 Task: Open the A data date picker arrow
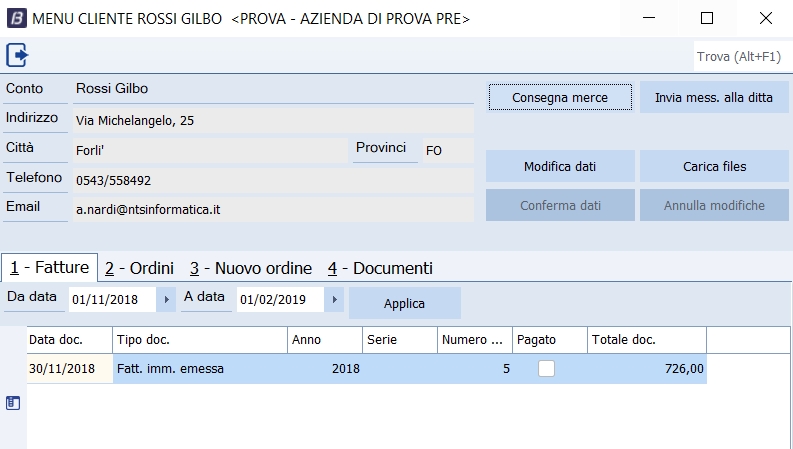pos(335,299)
